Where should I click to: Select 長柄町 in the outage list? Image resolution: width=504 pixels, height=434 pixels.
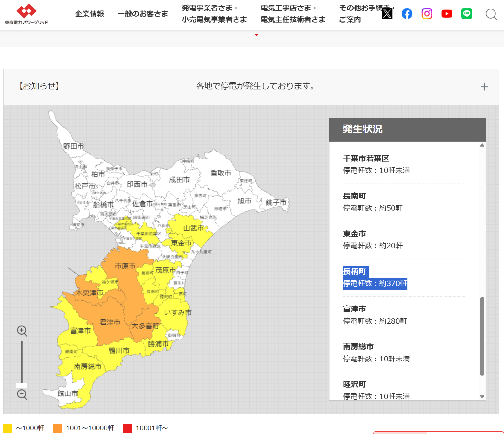pyautogui.click(x=355, y=271)
